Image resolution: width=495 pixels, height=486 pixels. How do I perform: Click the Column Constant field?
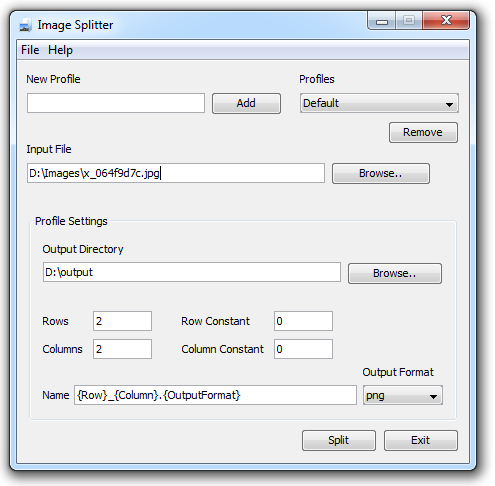[303, 349]
